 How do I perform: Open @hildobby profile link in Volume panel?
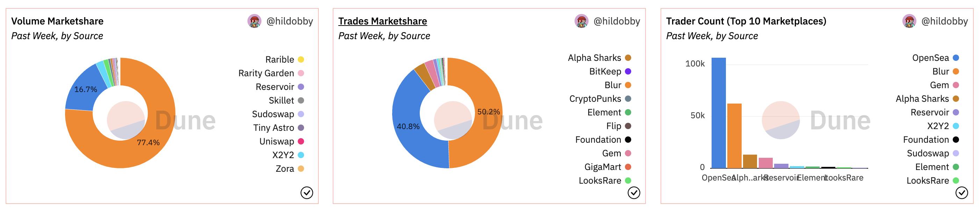[289, 21]
